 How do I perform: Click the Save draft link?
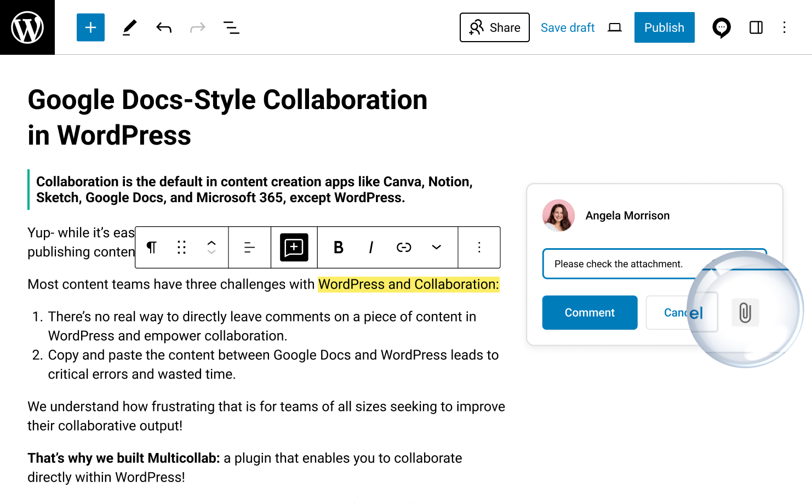568,27
